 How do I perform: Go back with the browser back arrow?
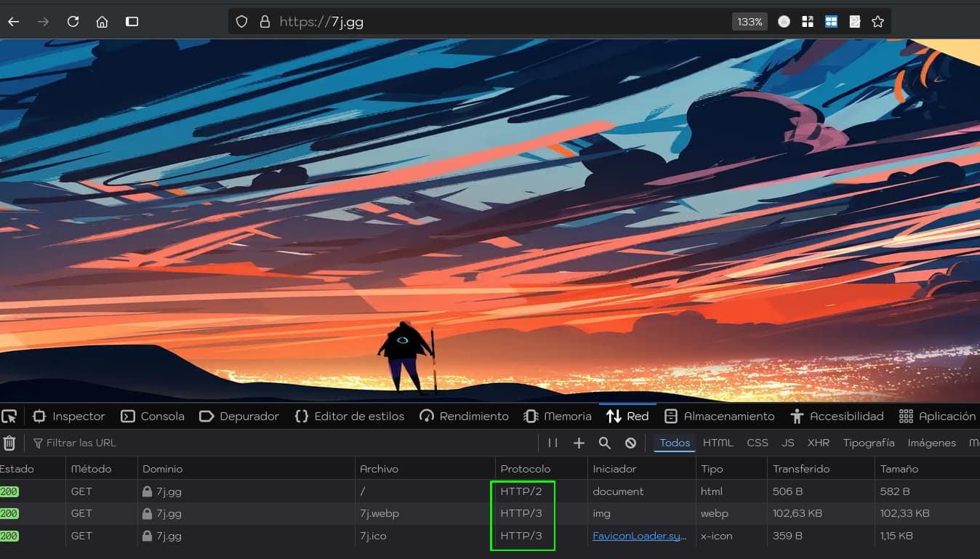click(x=13, y=22)
